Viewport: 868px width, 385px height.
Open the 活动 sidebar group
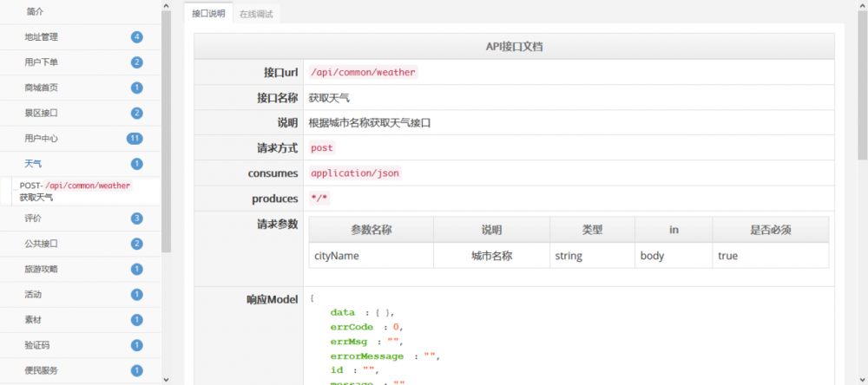point(80,295)
